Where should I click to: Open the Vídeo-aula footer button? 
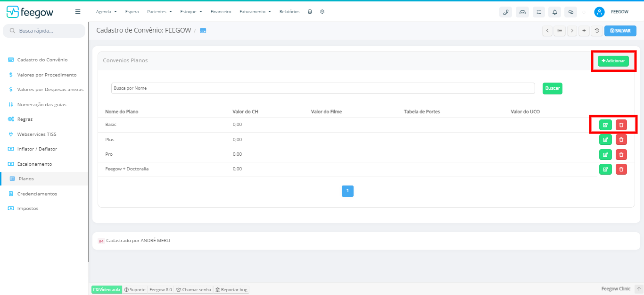click(107, 290)
